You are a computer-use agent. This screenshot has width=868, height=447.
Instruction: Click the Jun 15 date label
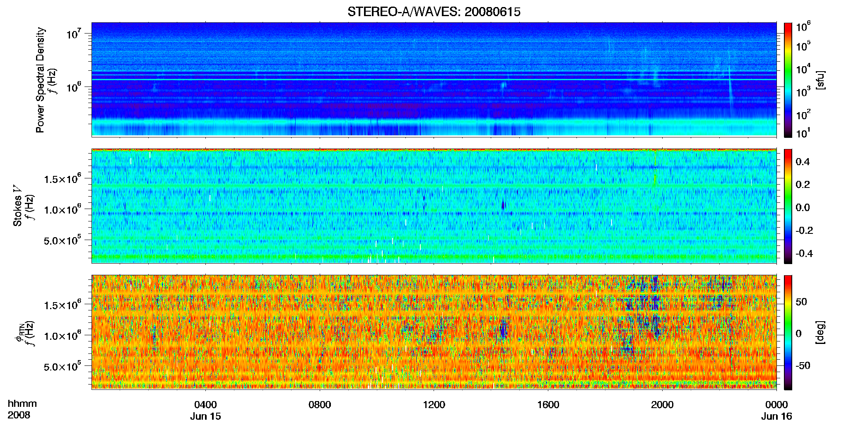click(x=205, y=416)
